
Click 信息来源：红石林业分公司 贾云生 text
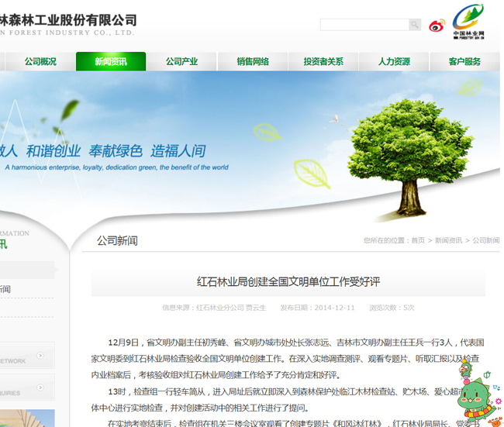coord(214,308)
